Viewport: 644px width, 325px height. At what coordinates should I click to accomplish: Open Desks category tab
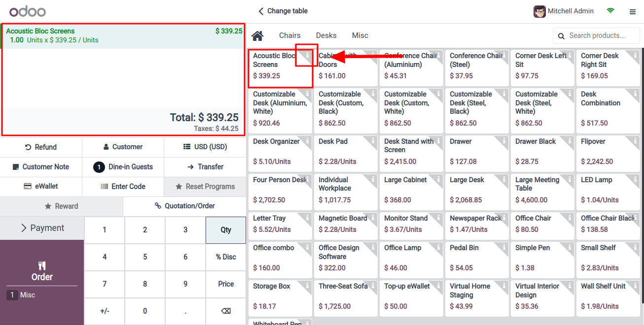click(x=326, y=35)
